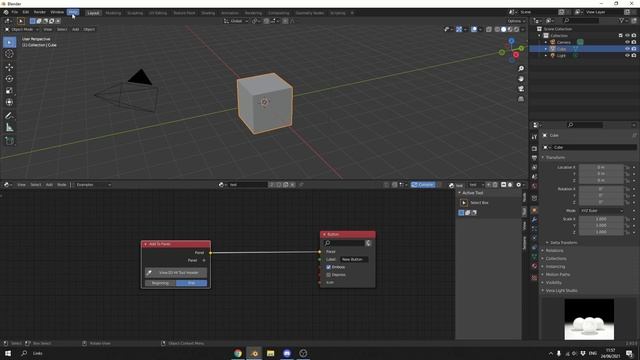Open Render properties tab icon

tap(534, 149)
